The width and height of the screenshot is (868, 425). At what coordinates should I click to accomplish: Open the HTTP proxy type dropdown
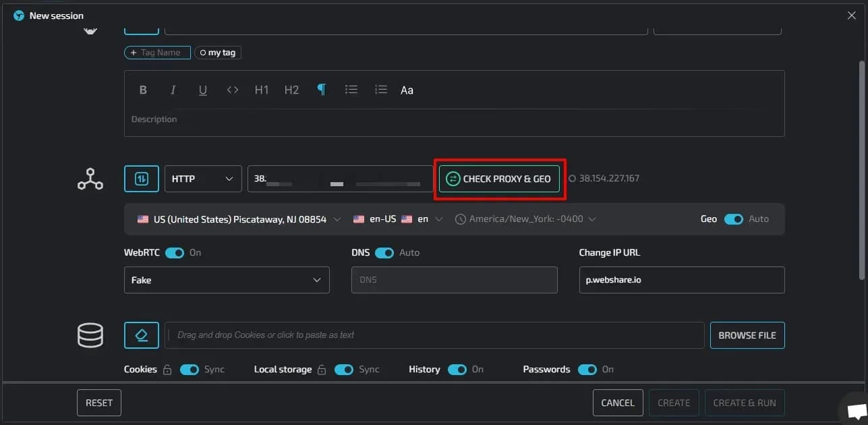click(x=202, y=178)
